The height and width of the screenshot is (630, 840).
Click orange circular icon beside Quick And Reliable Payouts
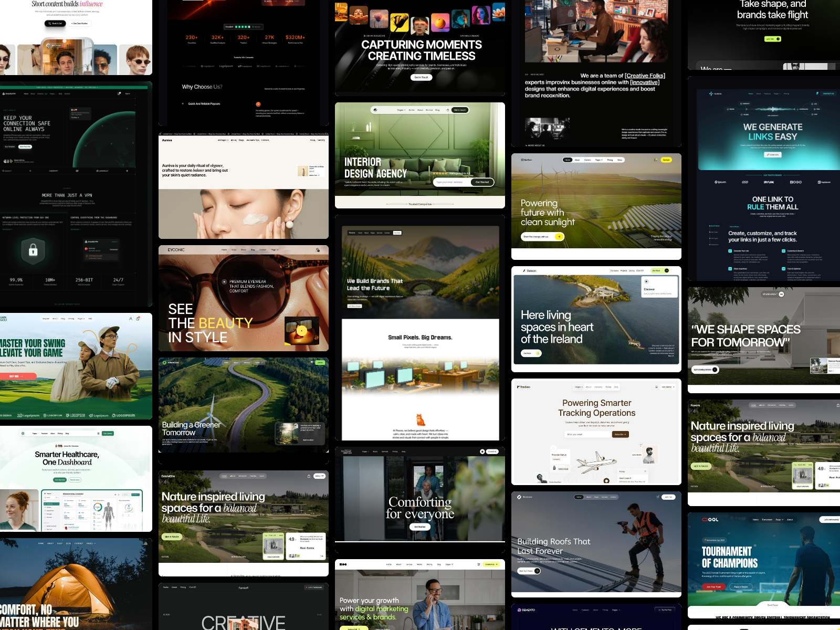pos(258,104)
